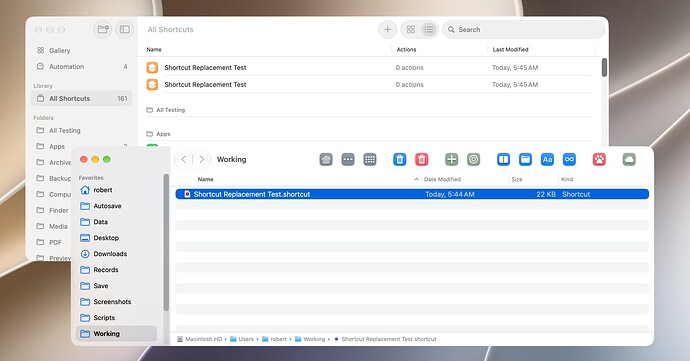Sort Finder files by Name column
The height and width of the screenshot is (361, 690).
[x=206, y=179]
